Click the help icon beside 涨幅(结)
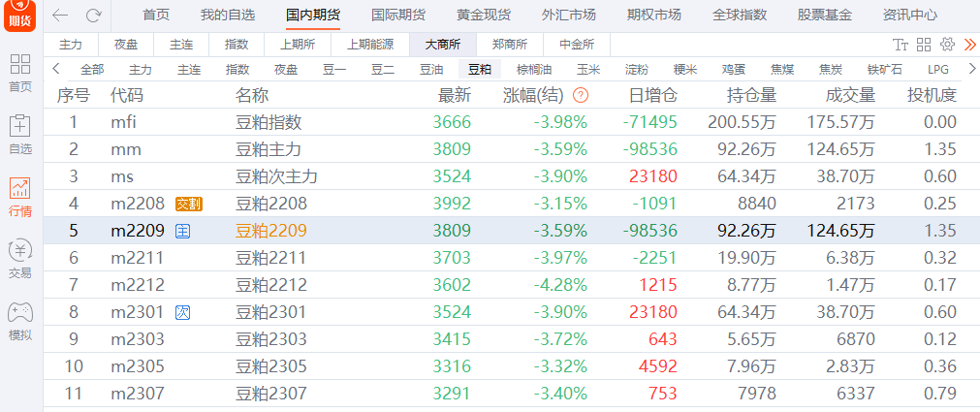This screenshot has height=412, width=980. tap(581, 95)
